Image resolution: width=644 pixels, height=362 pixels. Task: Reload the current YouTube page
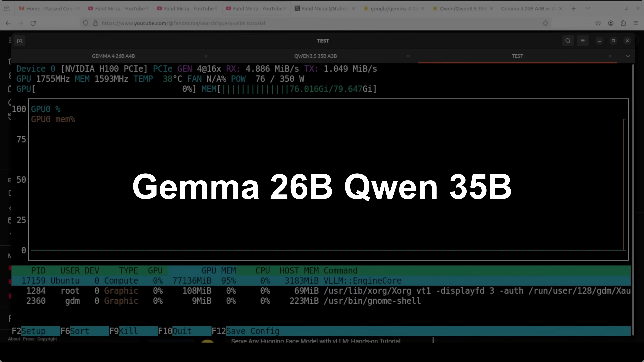tap(33, 23)
